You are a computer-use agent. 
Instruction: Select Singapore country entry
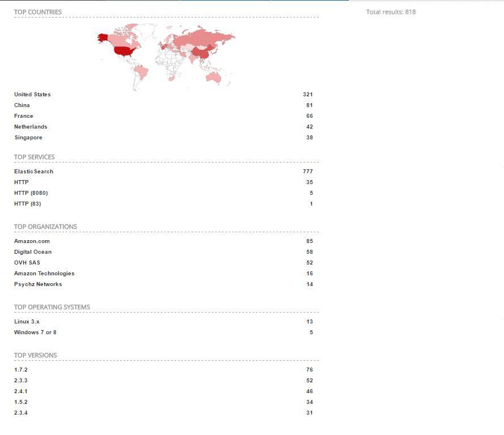click(28, 138)
